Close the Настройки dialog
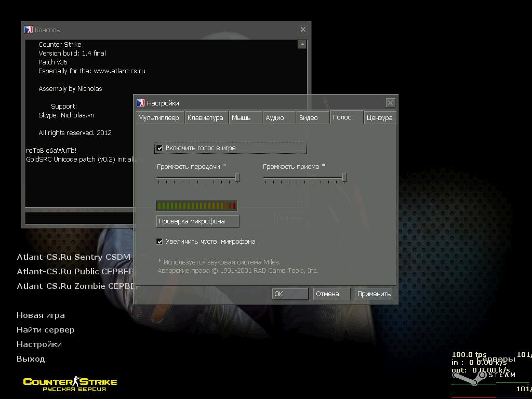 pos(390,102)
